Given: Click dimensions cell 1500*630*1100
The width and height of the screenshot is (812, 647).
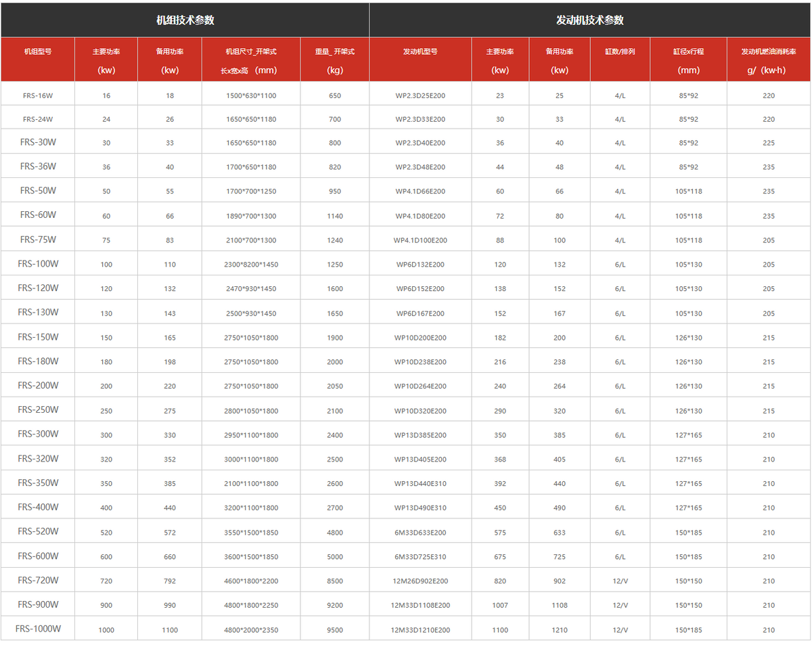Looking at the screenshot, I should click(251, 95).
